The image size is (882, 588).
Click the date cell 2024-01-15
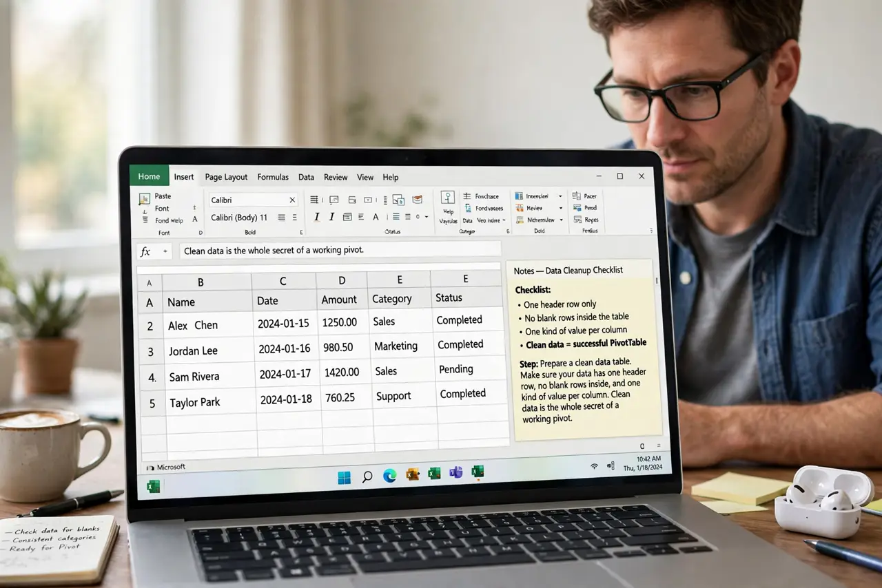pyautogui.click(x=285, y=323)
